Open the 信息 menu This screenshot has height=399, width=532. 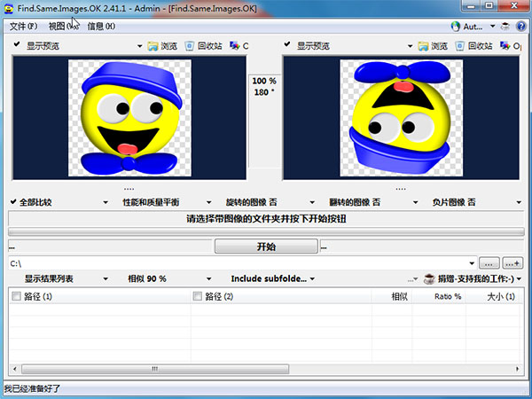pos(101,27)
